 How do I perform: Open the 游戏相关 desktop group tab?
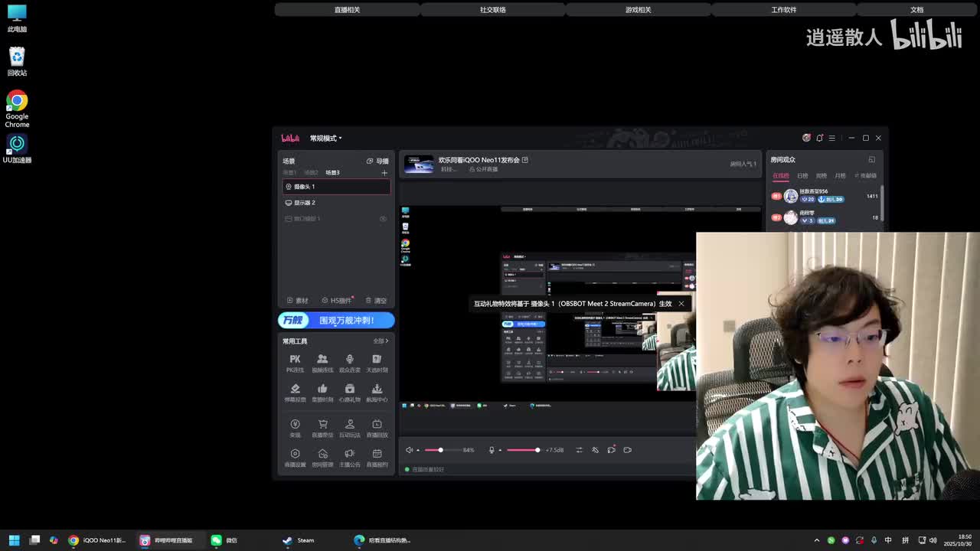point(638,10)
